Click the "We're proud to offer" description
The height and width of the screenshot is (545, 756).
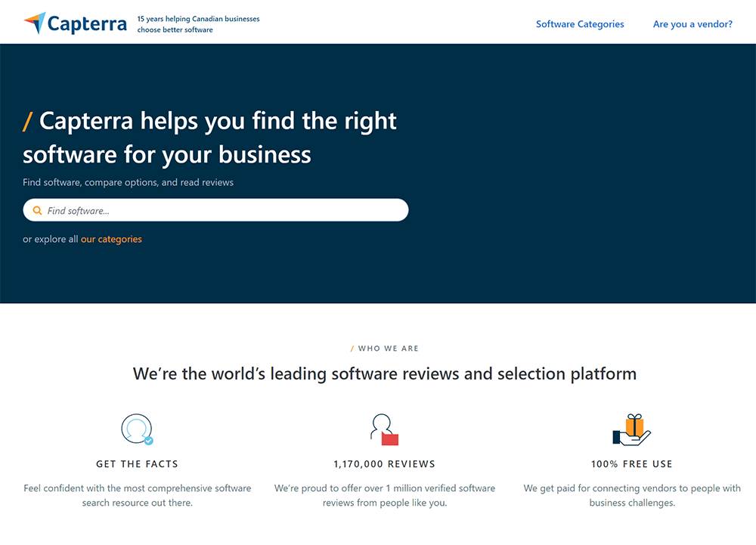tap(385, 495)
